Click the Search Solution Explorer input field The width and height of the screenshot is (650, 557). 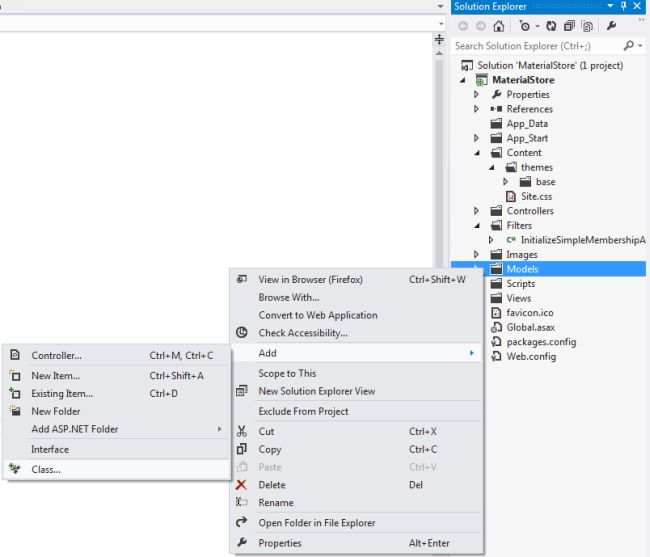pyautogui.click(x=537, y=46)
